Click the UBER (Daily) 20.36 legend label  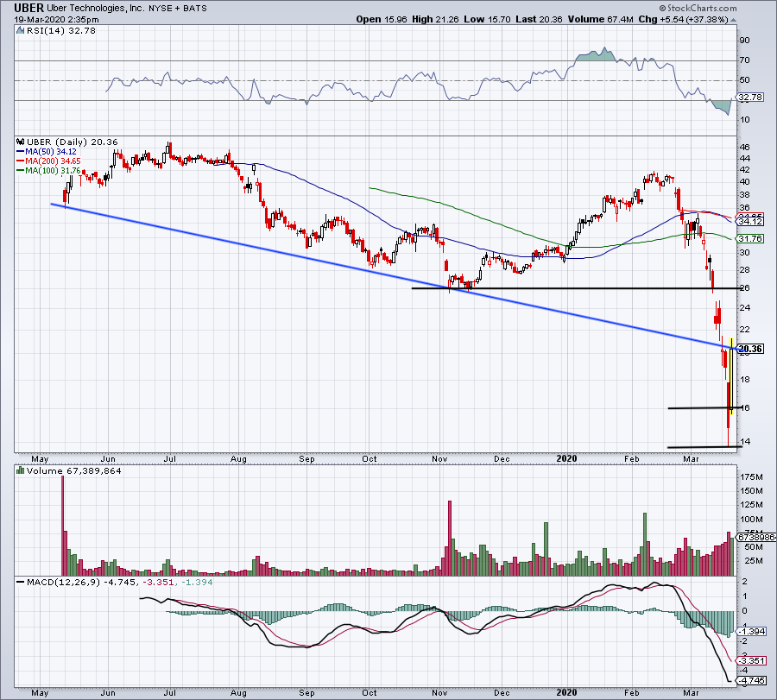click(x=73, y=142)
